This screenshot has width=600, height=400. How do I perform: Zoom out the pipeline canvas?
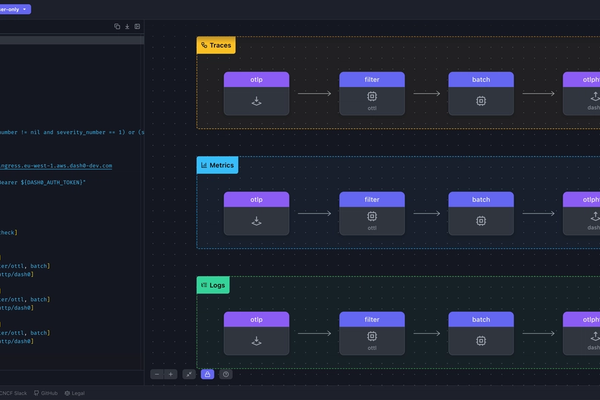tap(157, 374)
